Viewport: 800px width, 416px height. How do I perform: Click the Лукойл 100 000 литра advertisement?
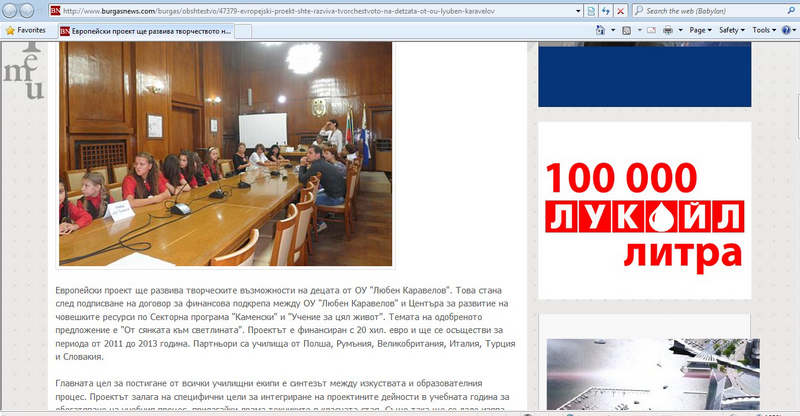pos(644,210)
